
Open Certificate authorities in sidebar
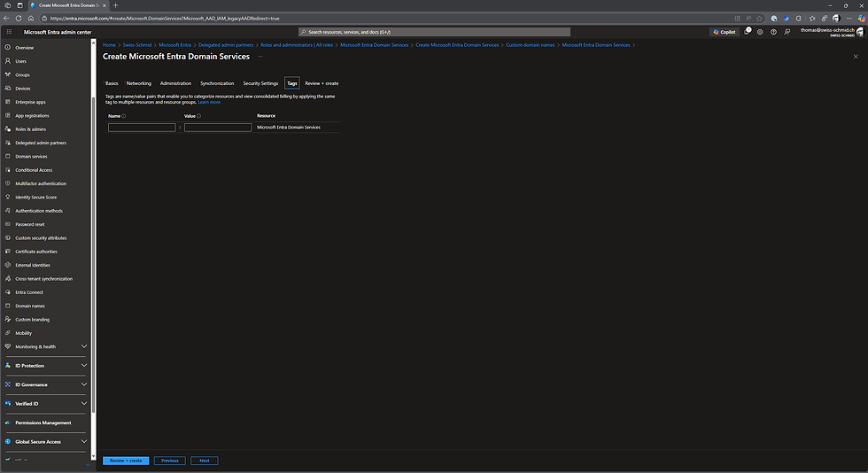coord(36,252)
